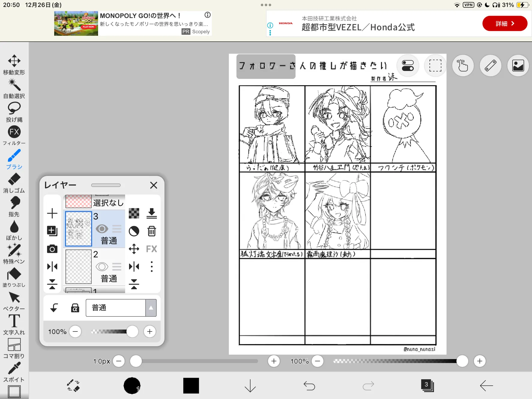Select the ベクター vector tool

tap(14, 301)
